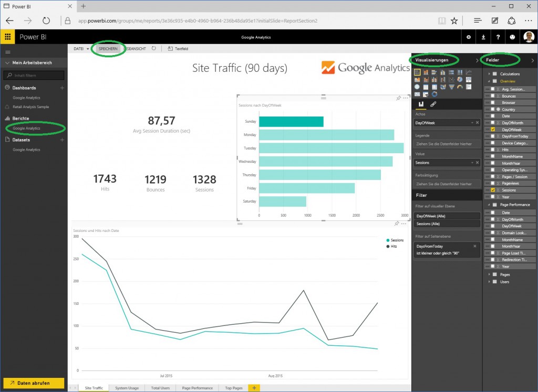Enable the Country field checkbox
This screenshot has width=538, height=392.
[x=492, y=109]
